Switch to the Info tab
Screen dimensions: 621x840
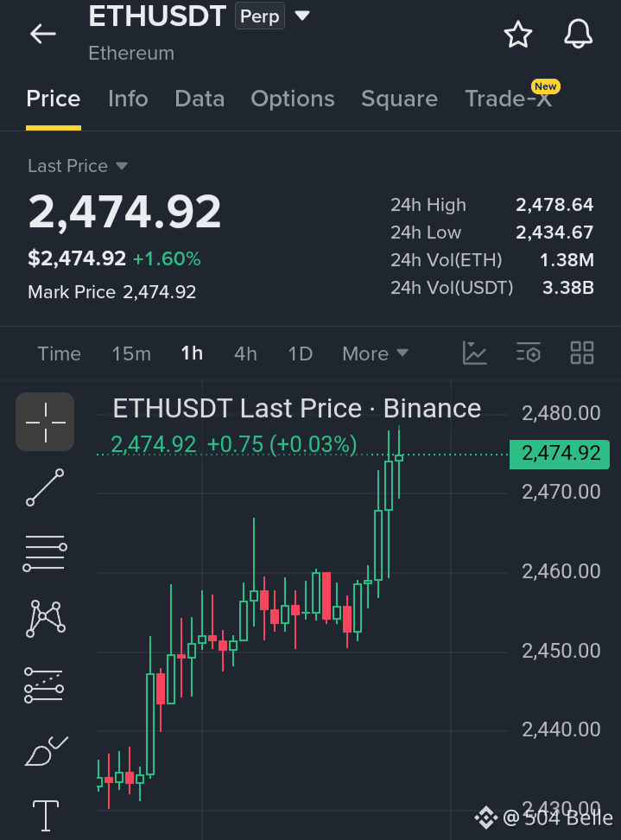pyautogui.click(x=128, y=99)
